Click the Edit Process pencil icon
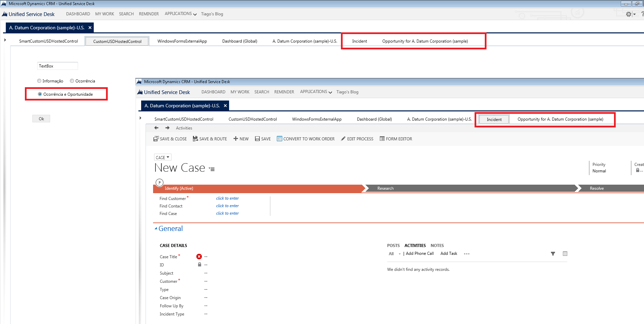The width and height of the screenshot is (644, 324). [x=343, y=139]
